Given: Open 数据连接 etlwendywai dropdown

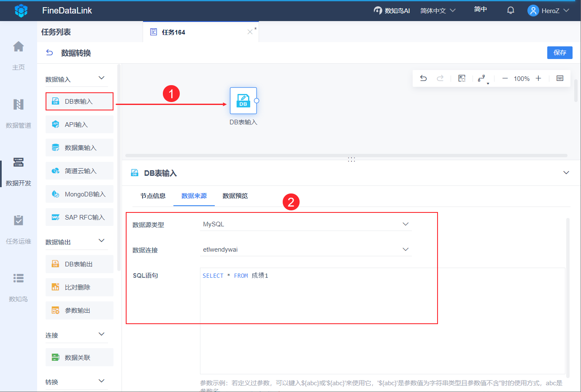Looking at the screenshot, I should tap(305, 250).
